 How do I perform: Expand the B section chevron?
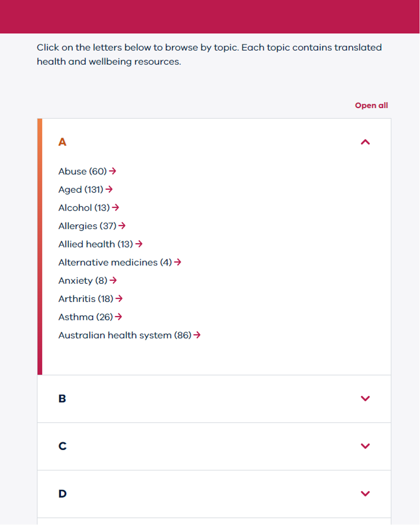point(365,399)
